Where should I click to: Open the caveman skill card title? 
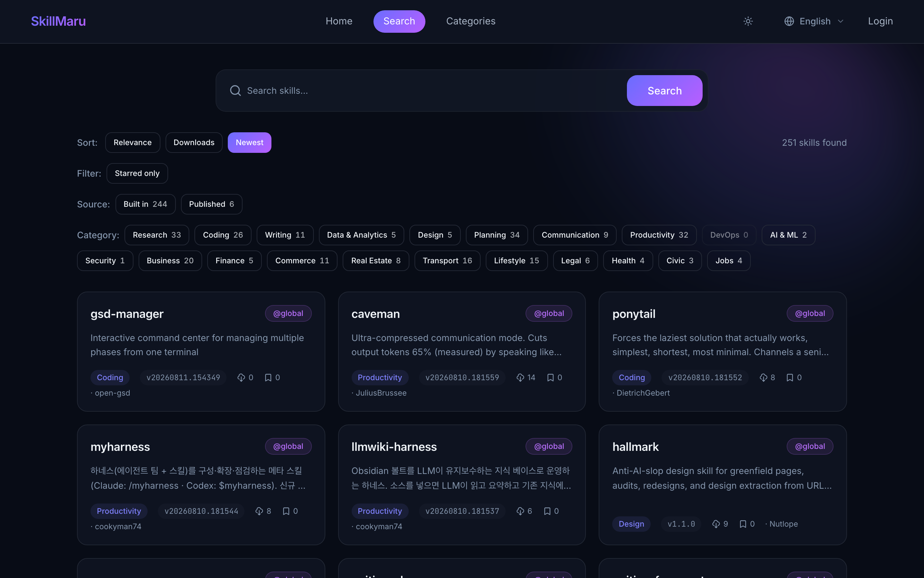coord(376,314)
